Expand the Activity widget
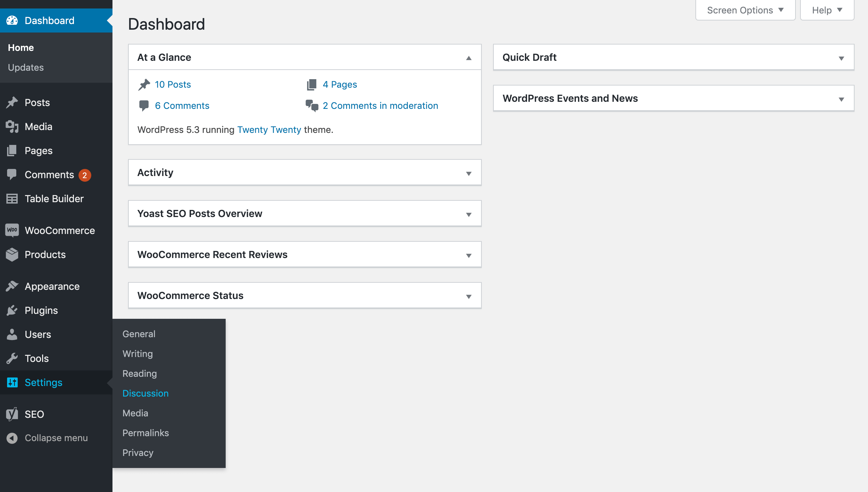Screen dimensions: 868x492 click(469, 173)
